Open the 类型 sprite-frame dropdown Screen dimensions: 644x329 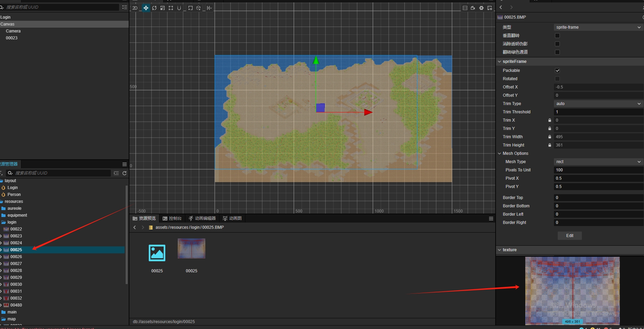pos(598,27)
